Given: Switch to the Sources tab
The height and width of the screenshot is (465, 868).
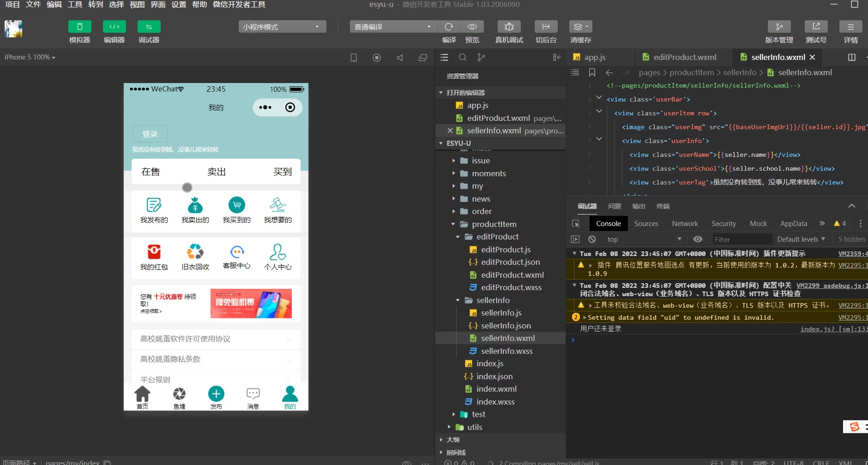Looking at the screenshot, I should click(646, 223).
